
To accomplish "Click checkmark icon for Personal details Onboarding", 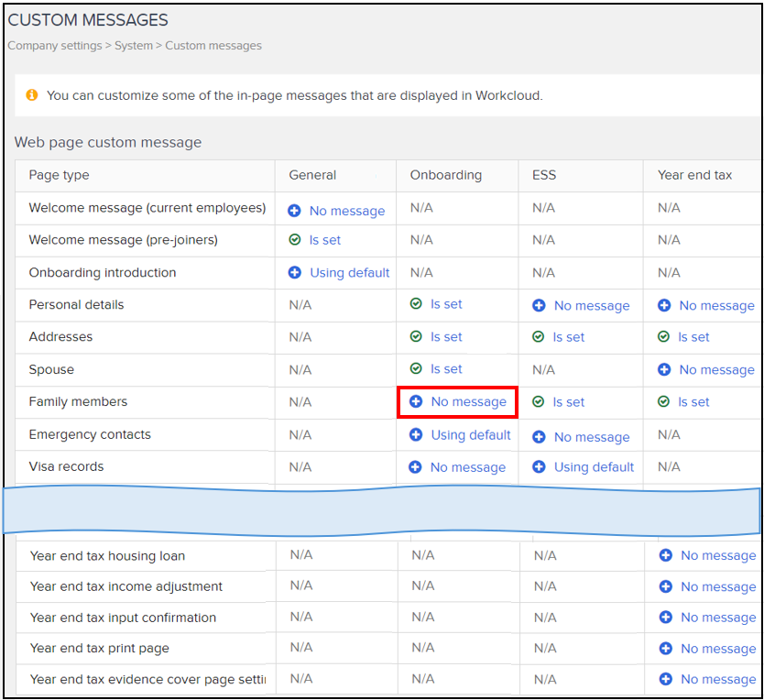I will (x=416, y=304).
